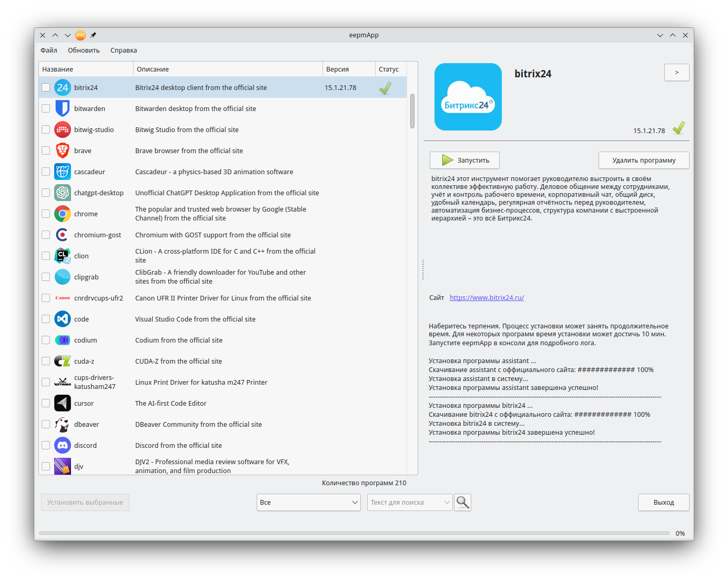The image size is (728, 581).
Task: Sort by the Версия column header
Action: coord(349,69)
